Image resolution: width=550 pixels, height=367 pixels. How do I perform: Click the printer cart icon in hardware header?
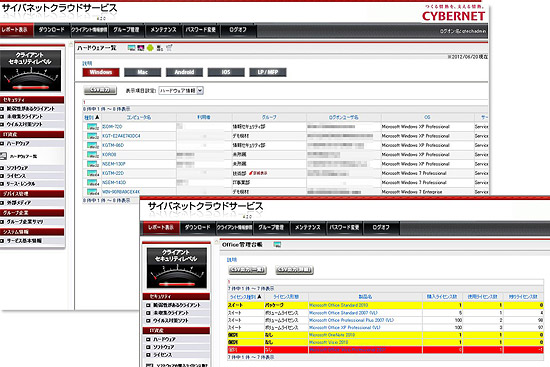(x=169, y=48)
